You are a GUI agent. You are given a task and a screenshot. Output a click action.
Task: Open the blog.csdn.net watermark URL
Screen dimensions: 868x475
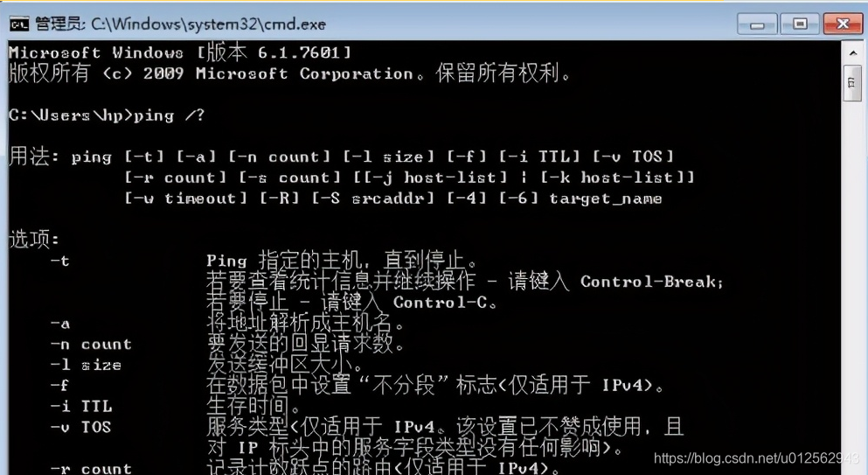coord(756,458)
